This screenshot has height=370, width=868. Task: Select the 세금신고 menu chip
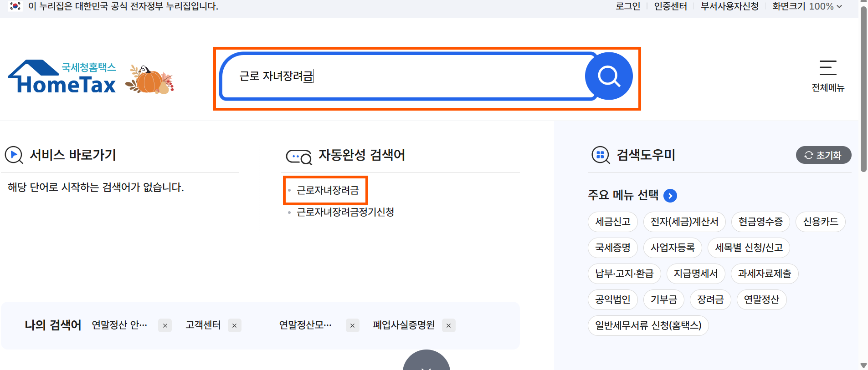[613, 222]
